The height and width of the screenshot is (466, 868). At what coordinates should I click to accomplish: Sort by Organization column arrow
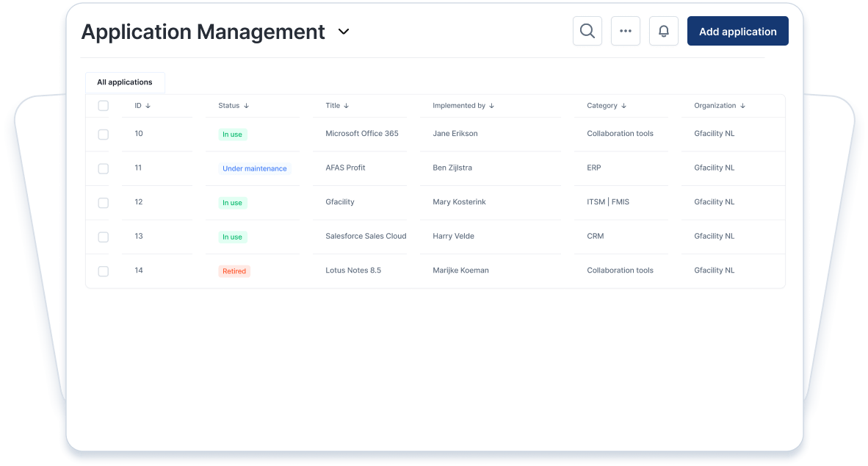[742, 106]
